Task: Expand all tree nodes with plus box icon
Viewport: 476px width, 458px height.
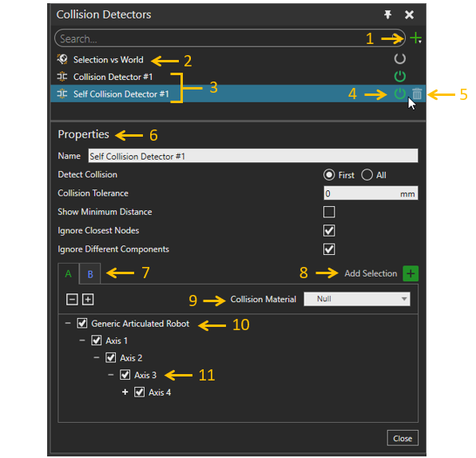Action: [x=88, y=300]
